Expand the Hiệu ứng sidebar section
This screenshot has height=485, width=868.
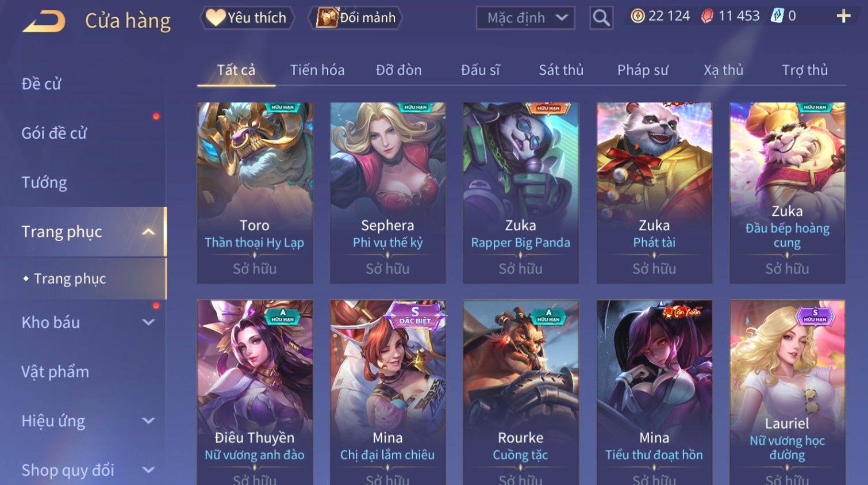coord(148,421)
